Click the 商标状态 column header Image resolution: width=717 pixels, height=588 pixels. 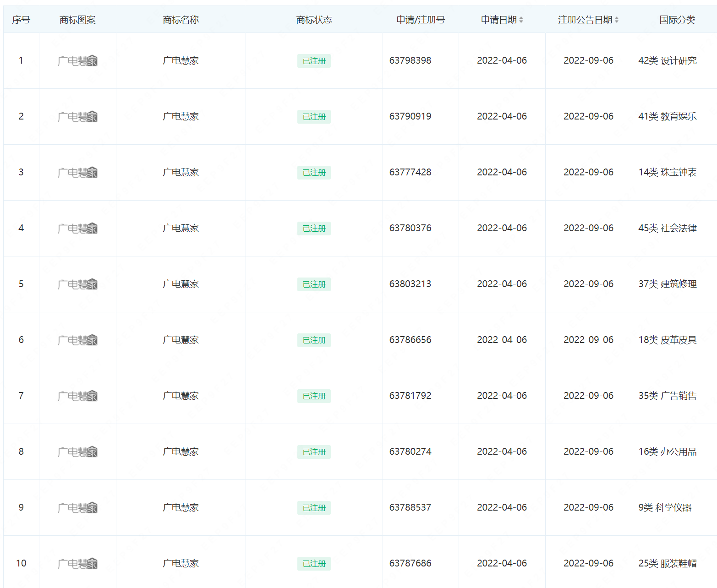point(314,20)
